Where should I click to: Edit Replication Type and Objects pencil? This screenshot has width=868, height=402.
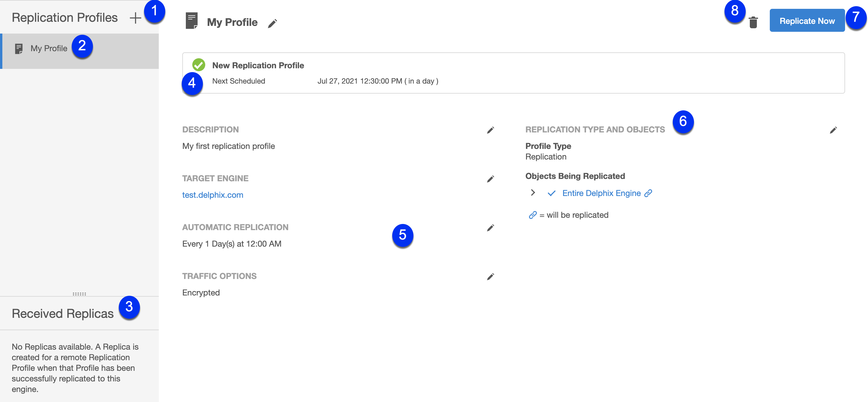click(833, 130)
